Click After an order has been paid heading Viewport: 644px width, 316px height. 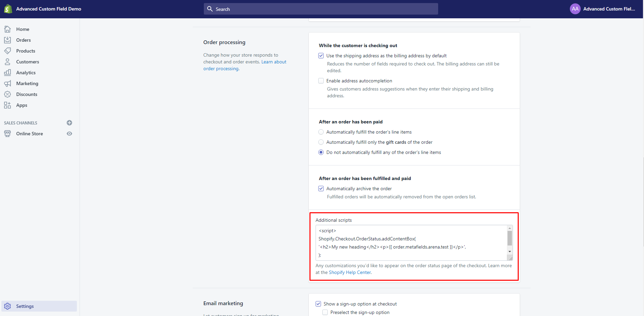(351, 122)
